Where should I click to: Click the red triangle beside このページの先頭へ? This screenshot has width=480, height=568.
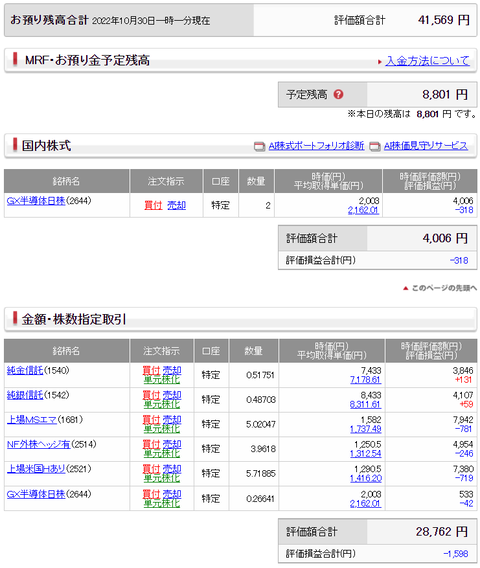coord(406,288)
